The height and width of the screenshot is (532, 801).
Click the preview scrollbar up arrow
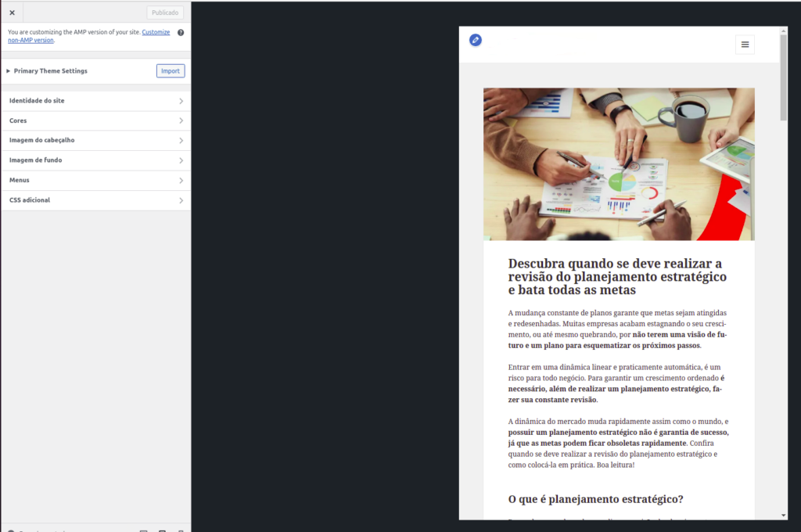pos(784,31)
